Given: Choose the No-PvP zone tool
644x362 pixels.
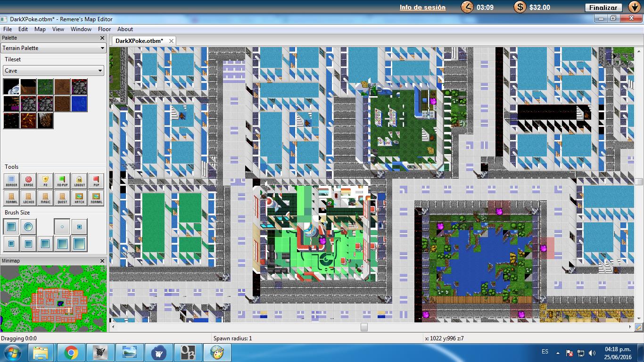Looking at the screenshot, I should pos(62,181).
